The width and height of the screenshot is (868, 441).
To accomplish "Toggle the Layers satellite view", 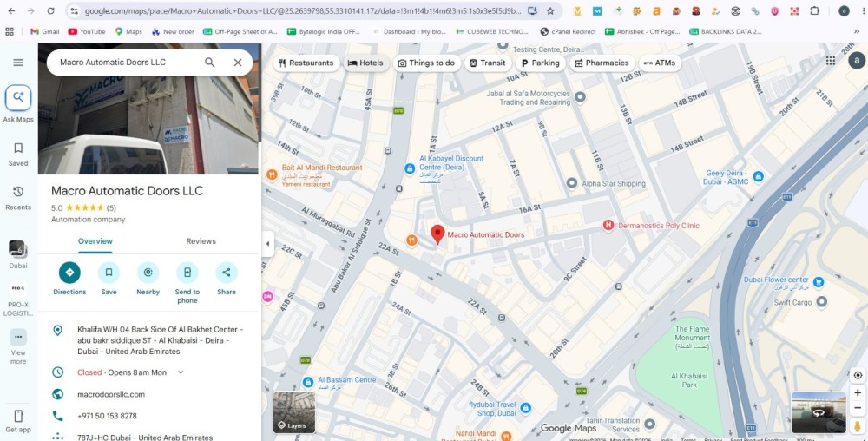I will (x=294, y=412).
